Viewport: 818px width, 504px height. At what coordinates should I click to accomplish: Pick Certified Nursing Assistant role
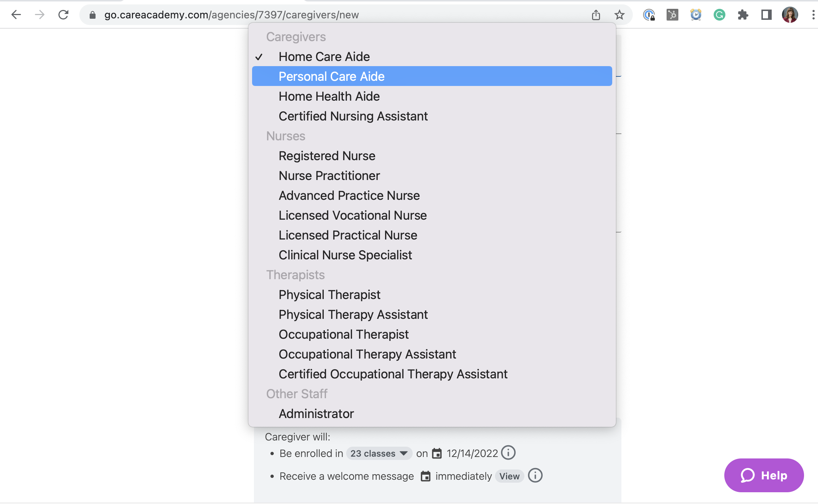(x=353, y=116)
